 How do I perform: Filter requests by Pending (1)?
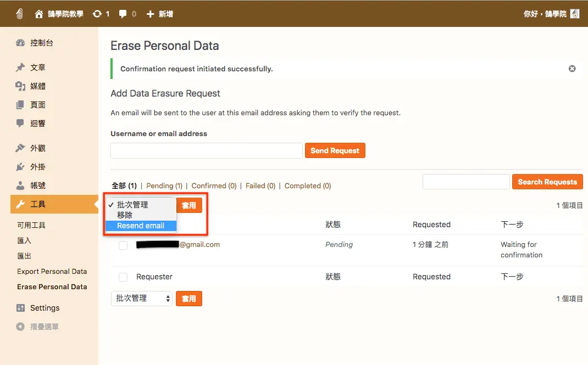click(x=164, y=186)
